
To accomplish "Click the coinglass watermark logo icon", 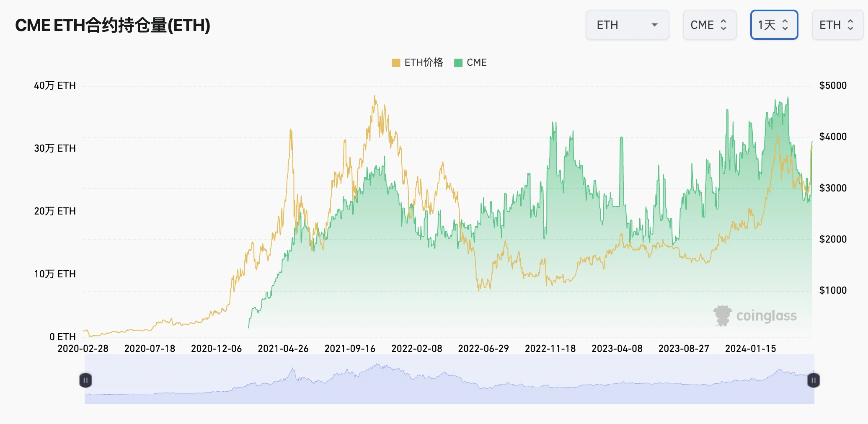I will coord(722,315).
